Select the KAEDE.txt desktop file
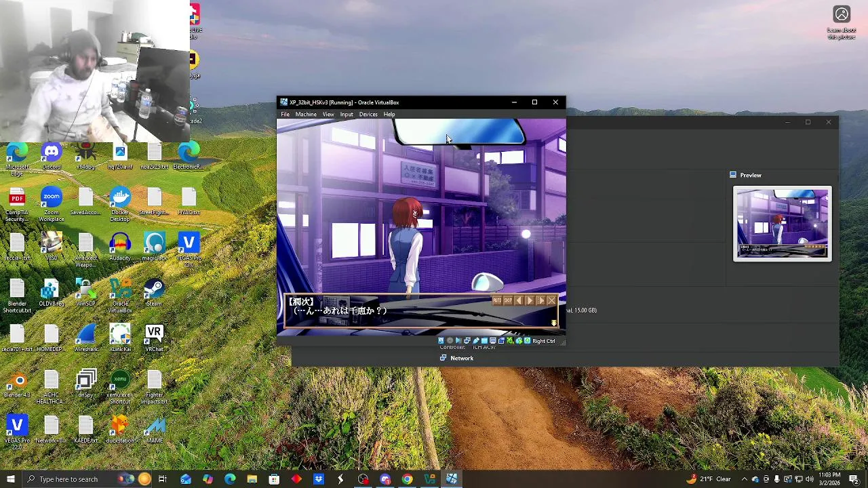Viewport: 868px width, 488px height. 85,429
